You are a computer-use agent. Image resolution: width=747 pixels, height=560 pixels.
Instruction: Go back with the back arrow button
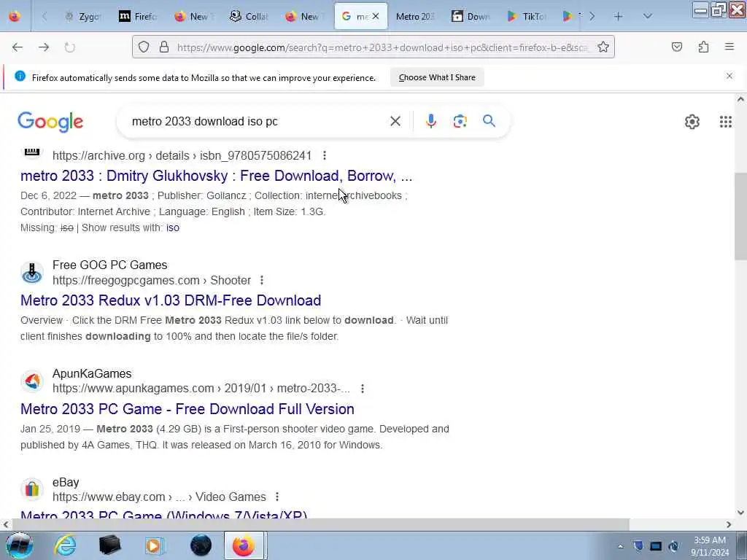pyautogui.click(x=18, y=47)
